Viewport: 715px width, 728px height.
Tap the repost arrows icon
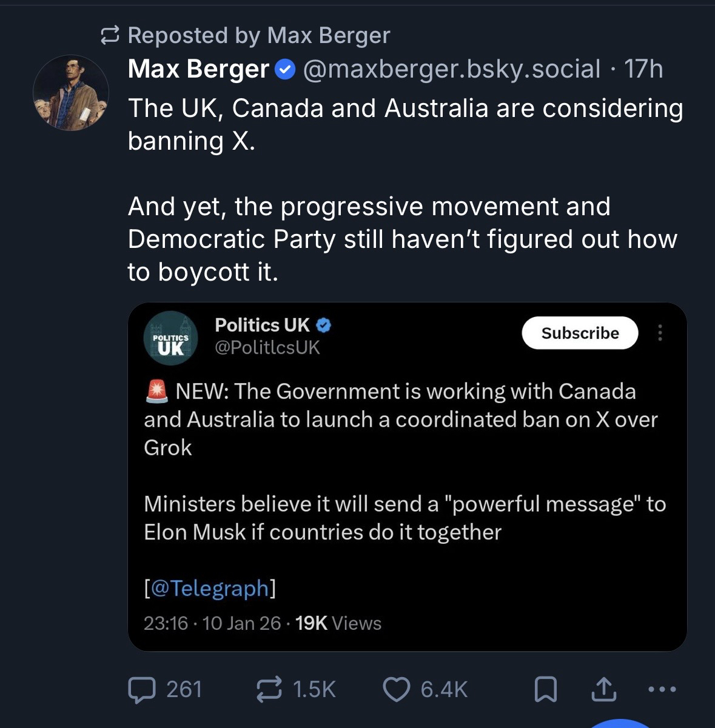click(270, 689)
